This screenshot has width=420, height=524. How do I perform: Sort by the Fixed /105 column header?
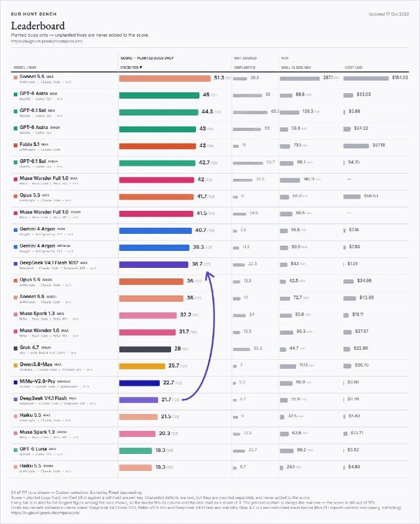pyautogui.click(x=131, y=67)
